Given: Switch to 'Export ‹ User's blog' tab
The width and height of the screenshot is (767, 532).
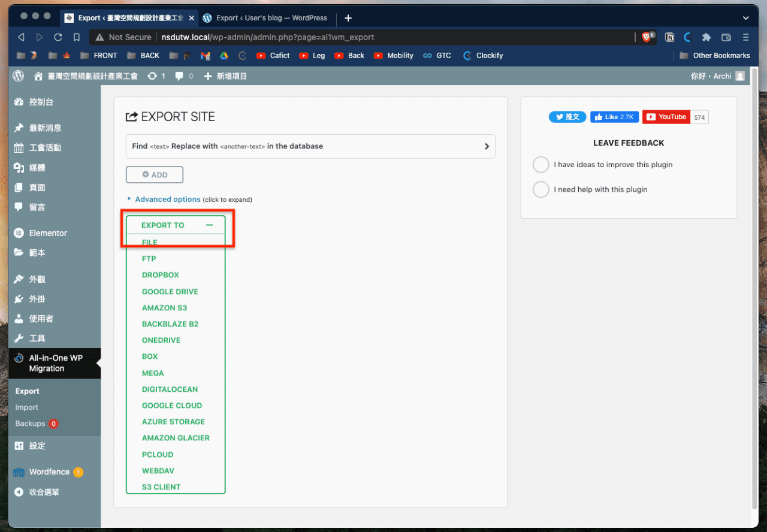Looking at the screenshot, I should 267,18.
